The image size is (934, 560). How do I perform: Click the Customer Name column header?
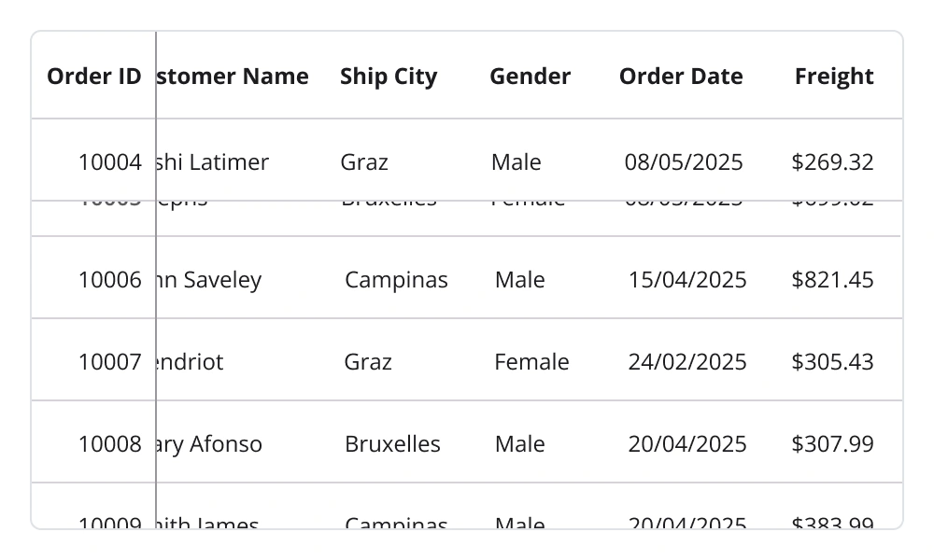pos(233,77)
